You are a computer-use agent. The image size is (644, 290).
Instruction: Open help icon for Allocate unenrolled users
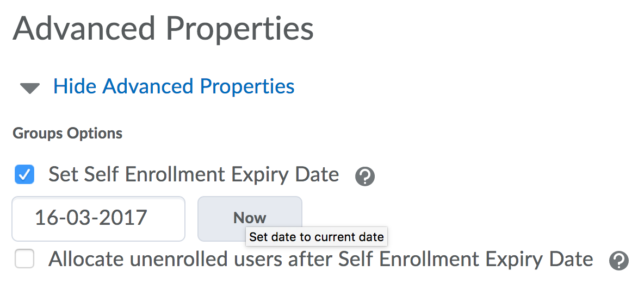tap(618, 261)
